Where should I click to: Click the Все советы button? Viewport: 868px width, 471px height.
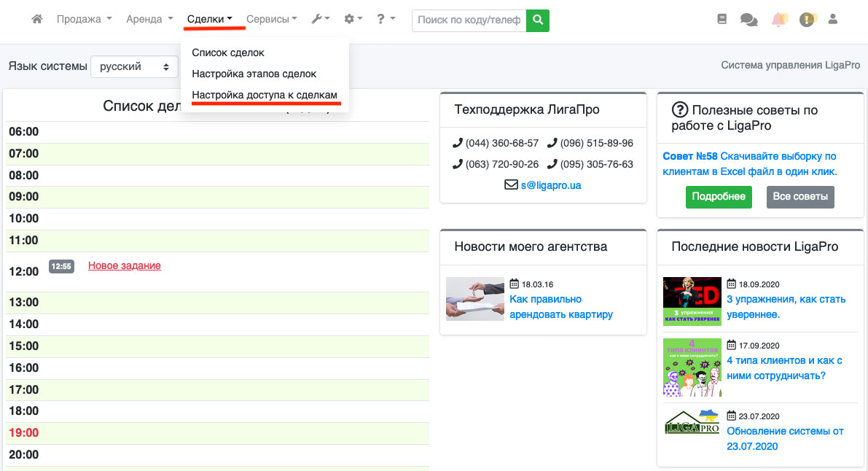coord(800,197)
